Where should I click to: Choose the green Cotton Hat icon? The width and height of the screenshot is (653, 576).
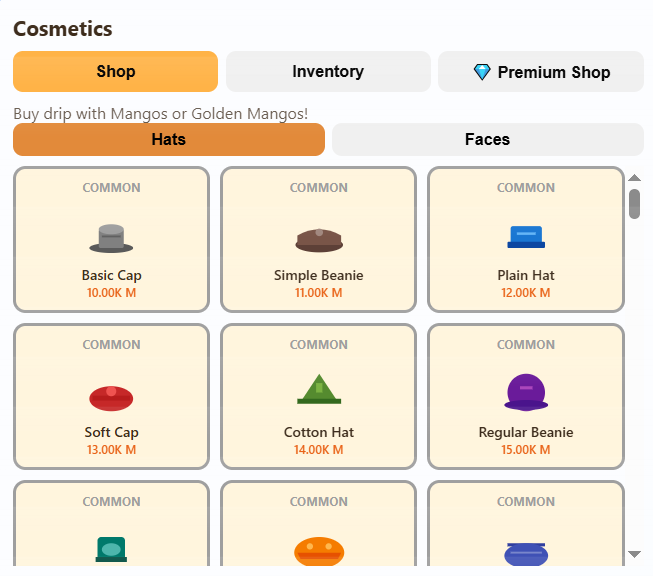319,389
